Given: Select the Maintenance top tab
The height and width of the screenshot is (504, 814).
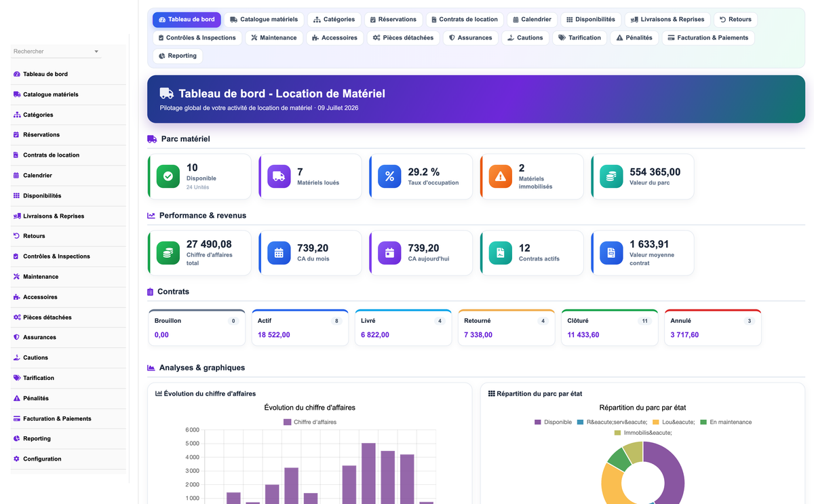Looking at the screenshot, I should click(273, 38).
